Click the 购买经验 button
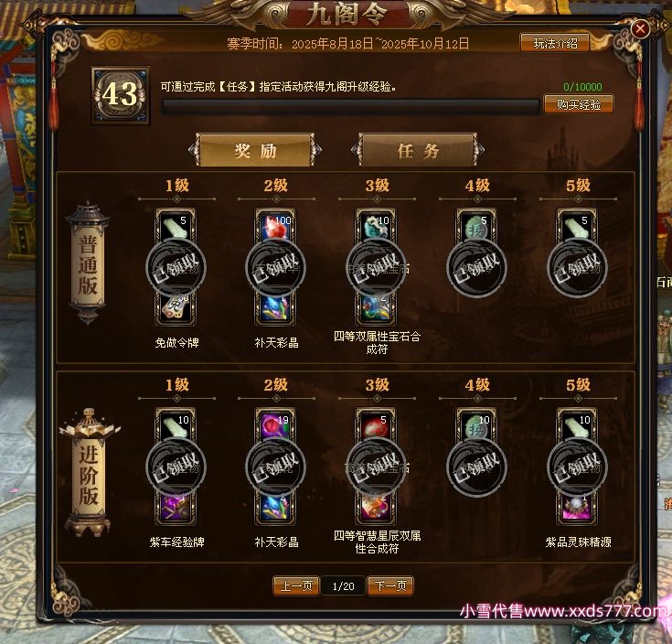The image size is (672, 644). coord(579,104)
